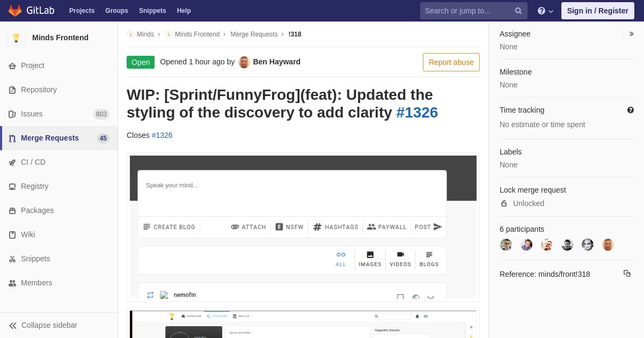
Task: Click the GitLab fox logo
Action: (15, 11)
